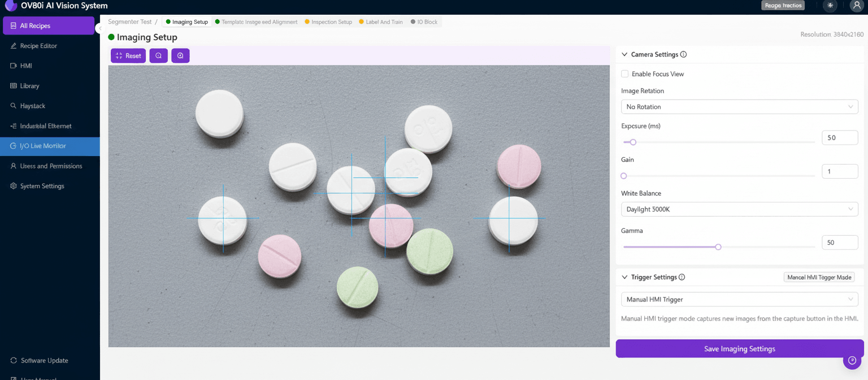Click inside the Gain value field
This screenshot has width=868, height=380.
[840, 171]
